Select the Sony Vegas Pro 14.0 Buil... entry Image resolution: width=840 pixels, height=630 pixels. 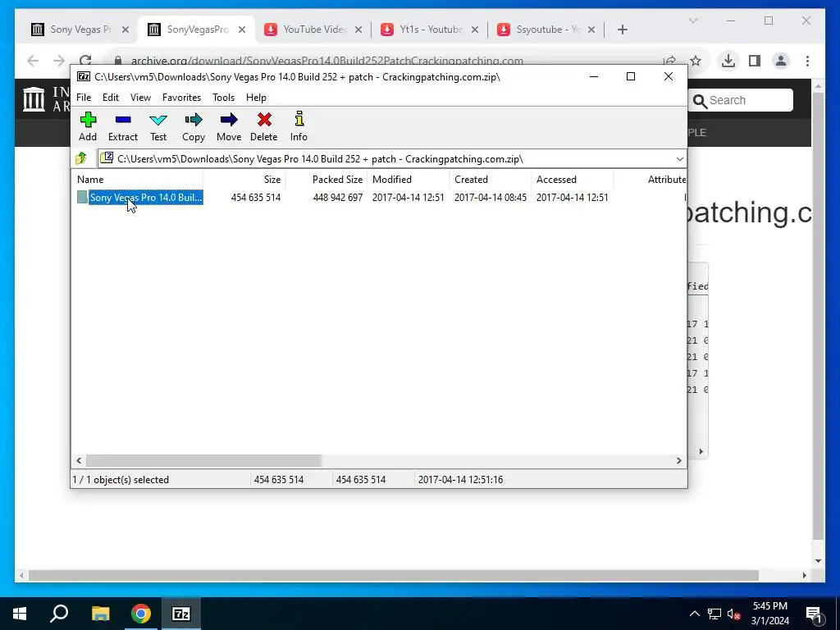point(146,197)
